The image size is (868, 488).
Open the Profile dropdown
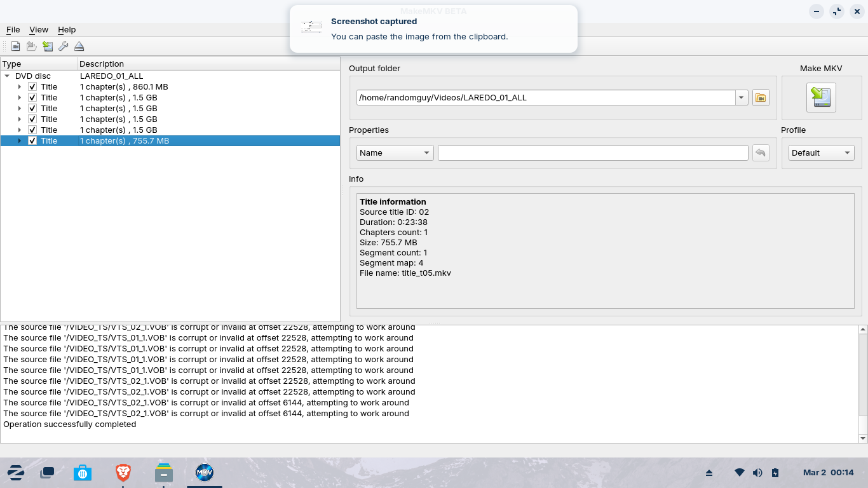[x=820, y=152]
